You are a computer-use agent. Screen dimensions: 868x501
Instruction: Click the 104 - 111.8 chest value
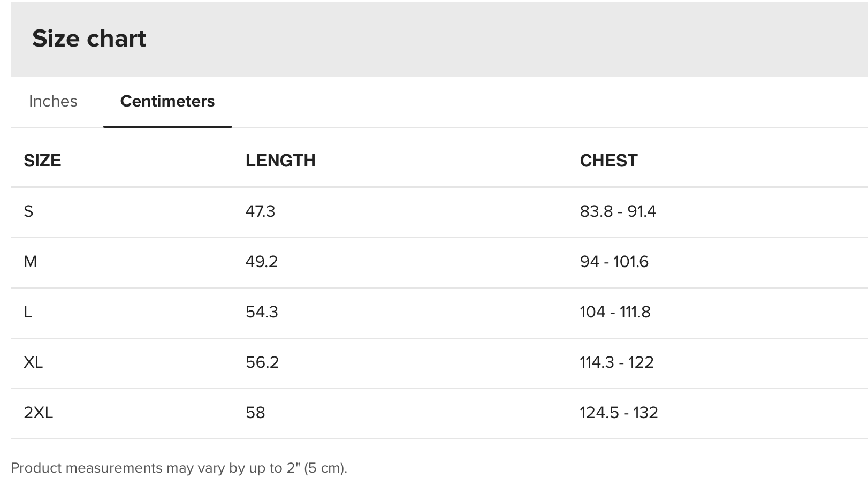click(615, 312)
